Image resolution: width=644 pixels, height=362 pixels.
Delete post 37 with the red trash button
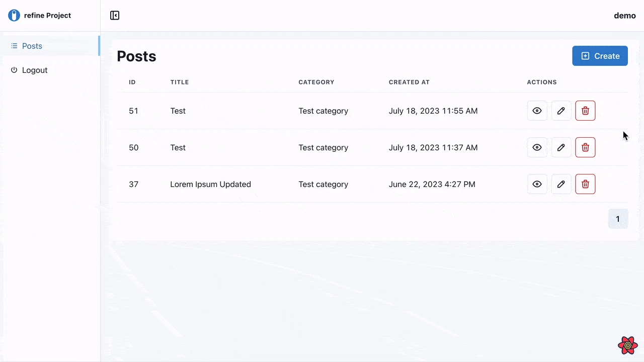coord(585,184)
